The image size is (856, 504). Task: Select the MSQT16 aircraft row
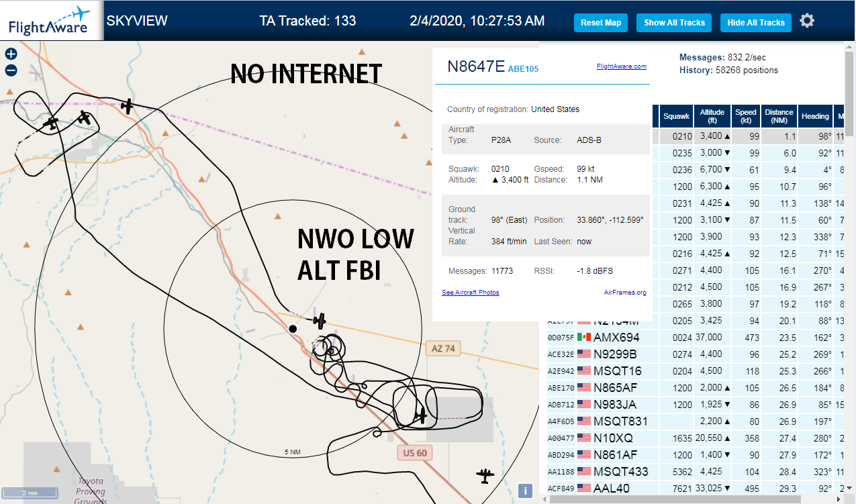[695, 370]
